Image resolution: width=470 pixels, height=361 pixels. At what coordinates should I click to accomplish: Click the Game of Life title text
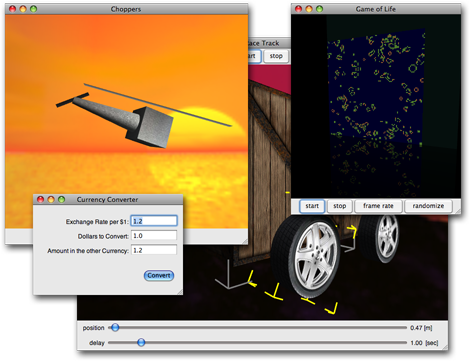[x=376, y=9]
